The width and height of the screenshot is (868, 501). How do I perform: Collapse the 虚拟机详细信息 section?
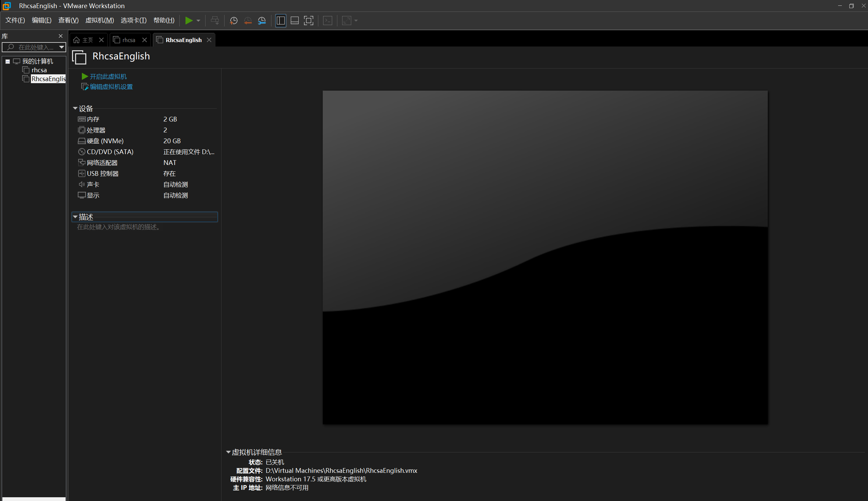(x=228, y=452)
